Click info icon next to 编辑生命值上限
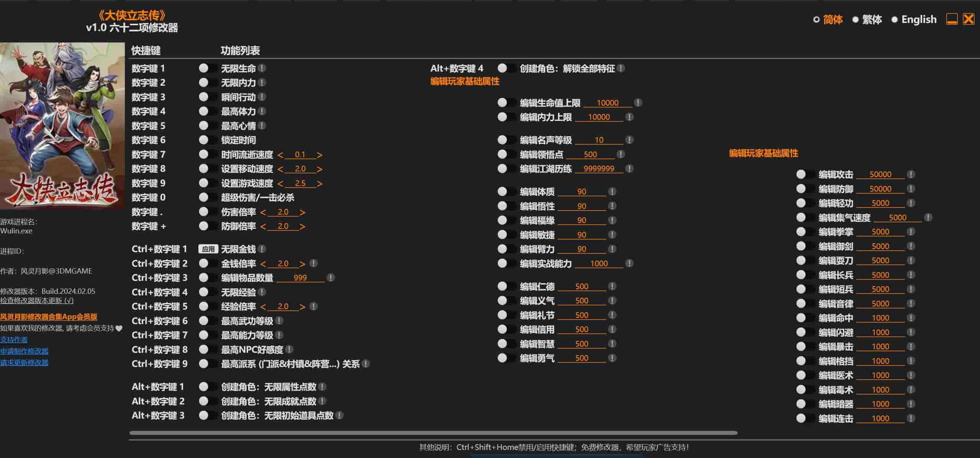 (638, 103)
